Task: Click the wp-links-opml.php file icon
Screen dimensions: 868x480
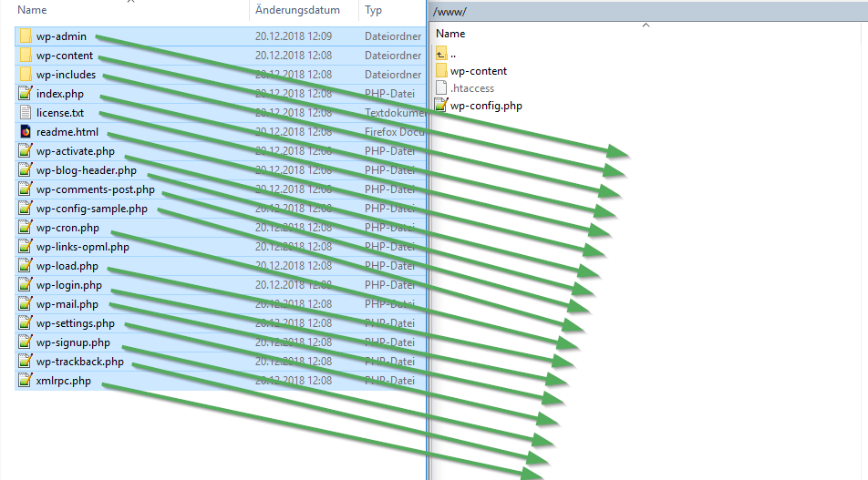Action: click(26, 247)
